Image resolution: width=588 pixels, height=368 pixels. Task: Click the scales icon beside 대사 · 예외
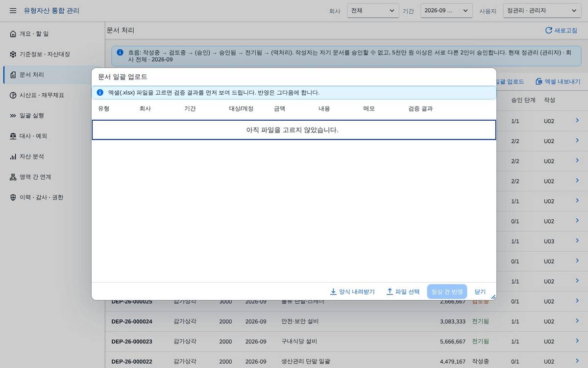click(13, 136)
